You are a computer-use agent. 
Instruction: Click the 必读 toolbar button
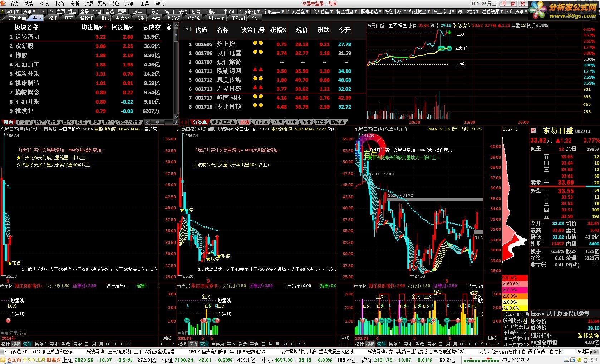(196, 11)
